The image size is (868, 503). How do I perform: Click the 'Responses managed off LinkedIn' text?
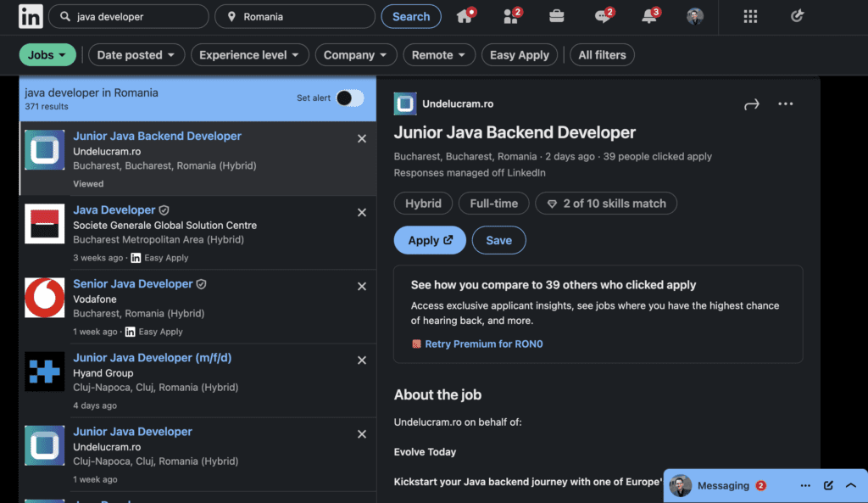click(x=470, y=173)
